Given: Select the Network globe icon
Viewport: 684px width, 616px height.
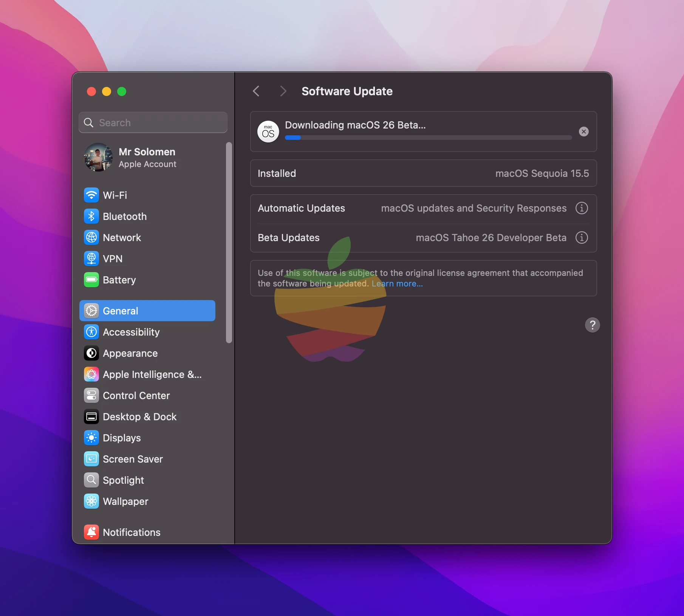Looking at the screenshot, I should (x=91, y=238).
